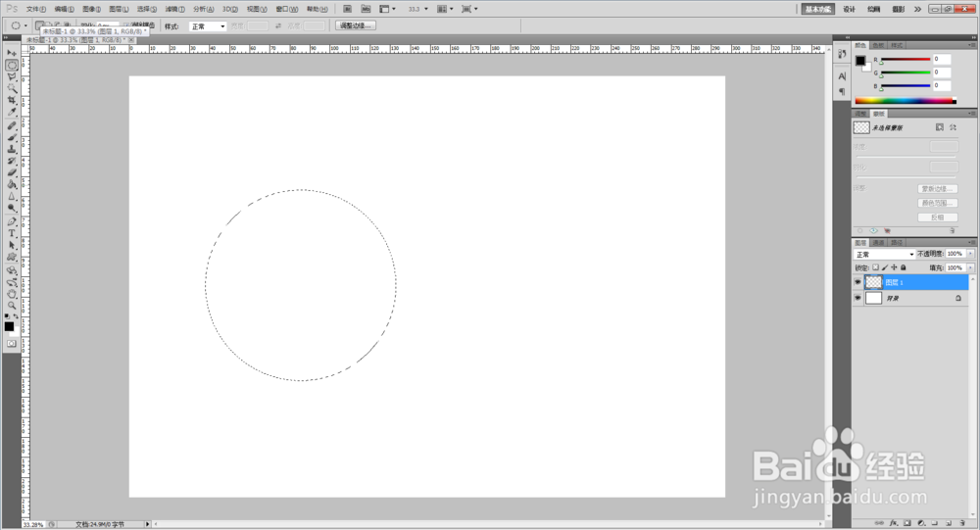The height and width of the screenshot is (530, 980).
Task: Select the 基本功能 workspace button
Action: [x=818, y=10]
